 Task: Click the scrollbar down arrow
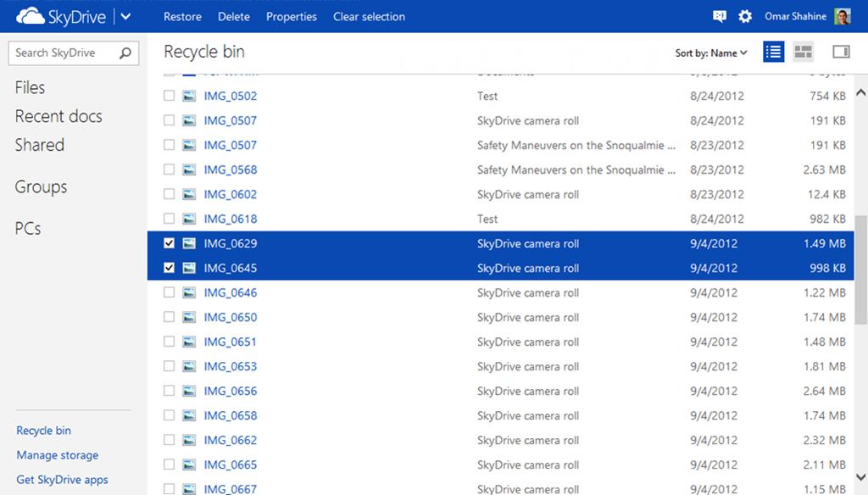click(860, 476)
